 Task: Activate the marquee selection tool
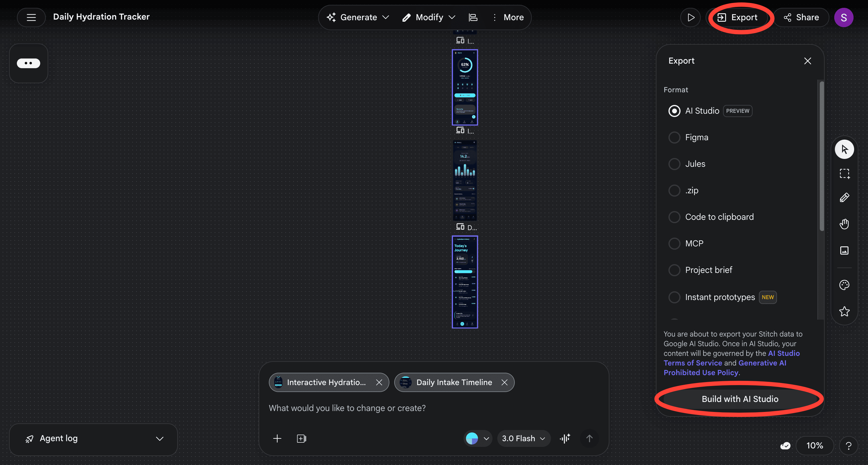click(844, 174)
